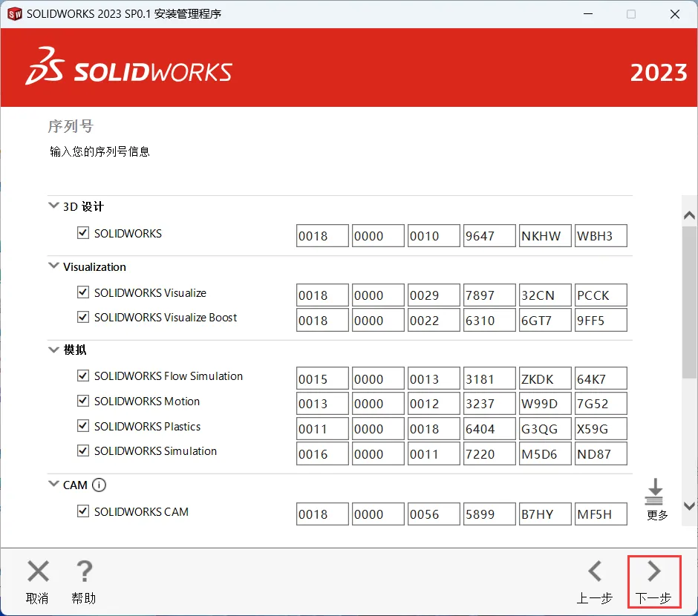Click the SOLIDWORKS Visualize Boost label

[165, 317]
